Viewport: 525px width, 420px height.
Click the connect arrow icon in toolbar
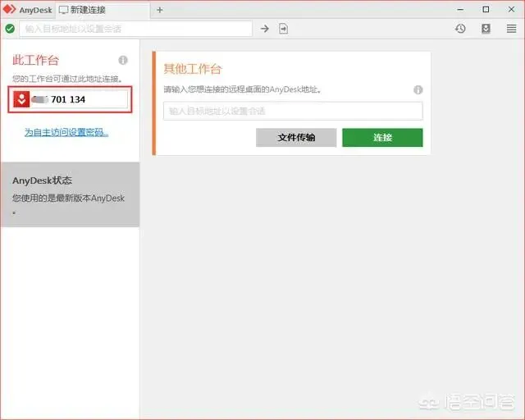pyautogui.click(x=264, y=29)
